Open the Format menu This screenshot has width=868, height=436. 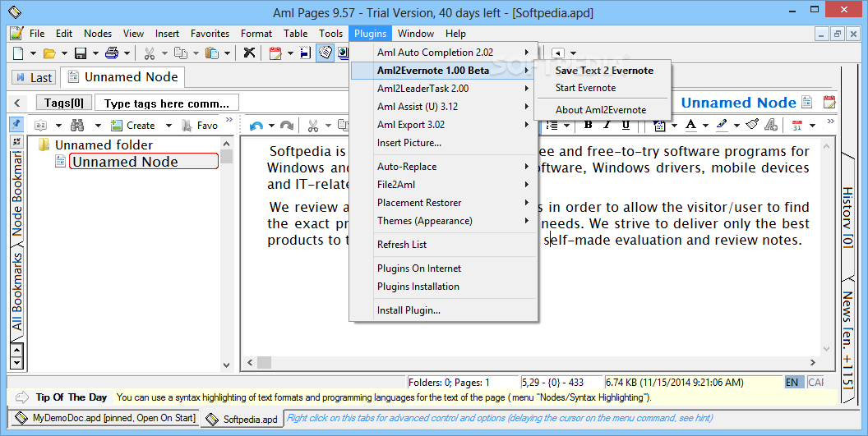256,33
